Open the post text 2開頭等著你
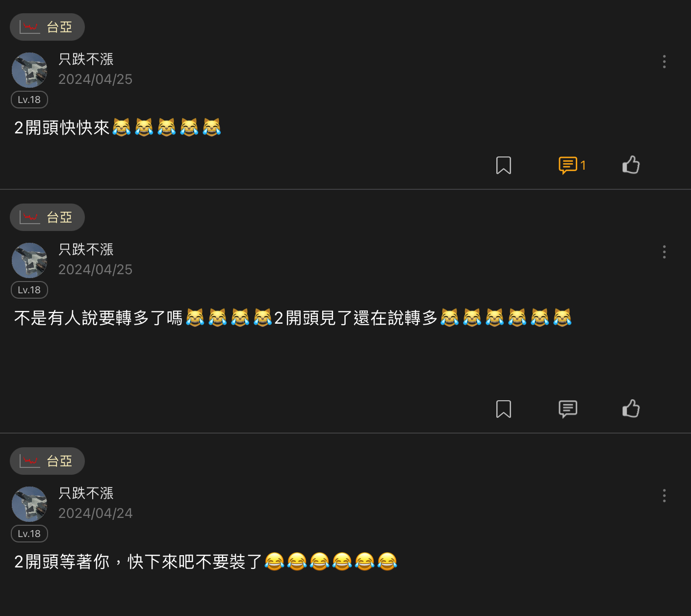This screenshot has height=616, width=691. [205, 562]
